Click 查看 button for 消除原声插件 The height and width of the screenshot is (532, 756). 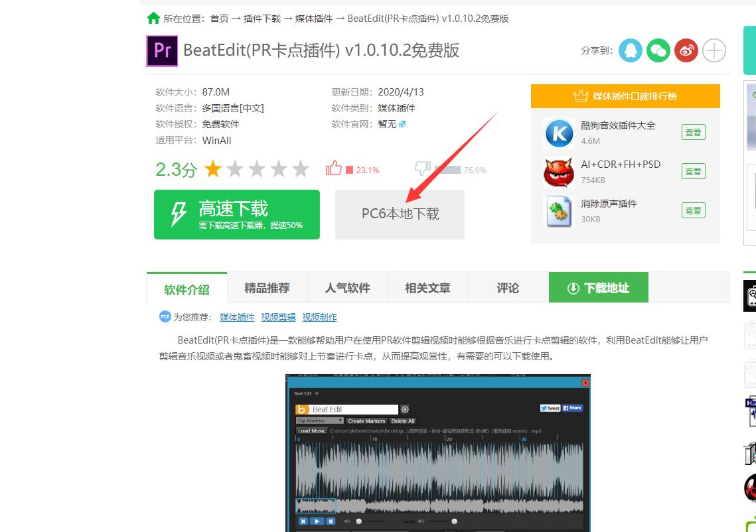click(x=694, y=210)
